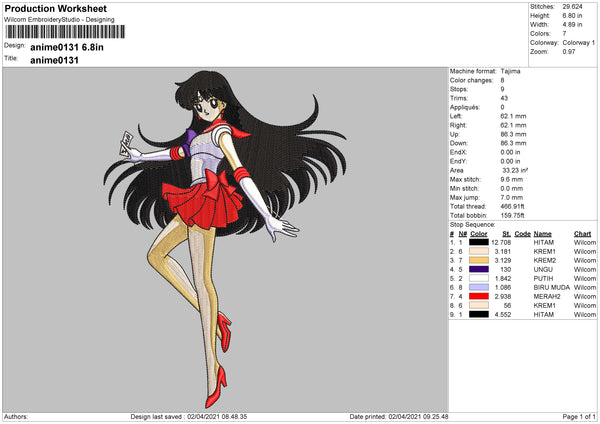This screenshot has height=424, width=600.
Task: Click the Sailor Mars embroidery design preview
Action: pos(225,239)
